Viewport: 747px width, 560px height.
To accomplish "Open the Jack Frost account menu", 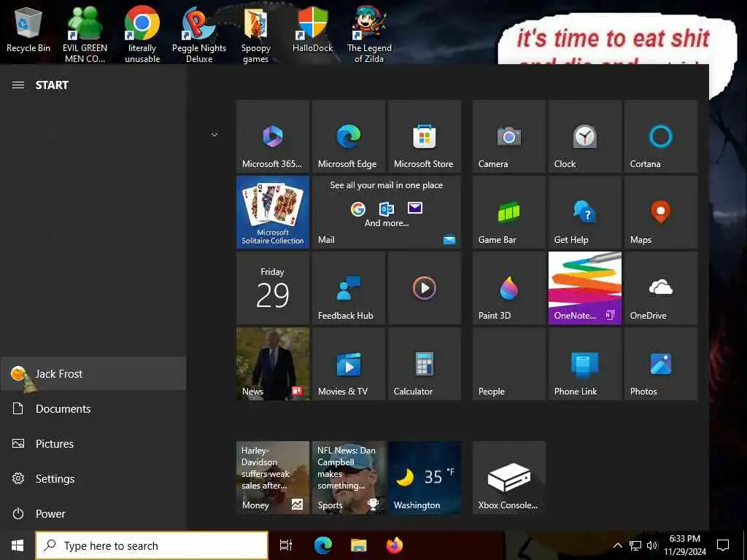I will click(x=93, y=374).
